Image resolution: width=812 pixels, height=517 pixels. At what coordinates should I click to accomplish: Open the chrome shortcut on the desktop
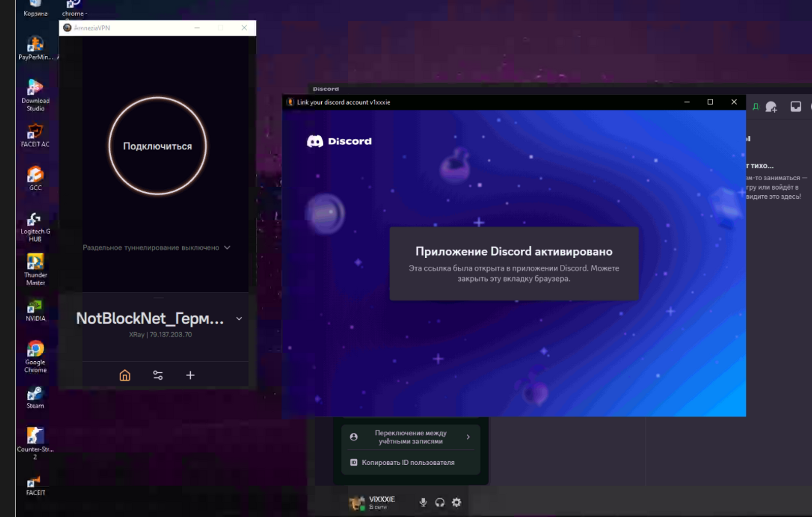(x=74, y=8)
